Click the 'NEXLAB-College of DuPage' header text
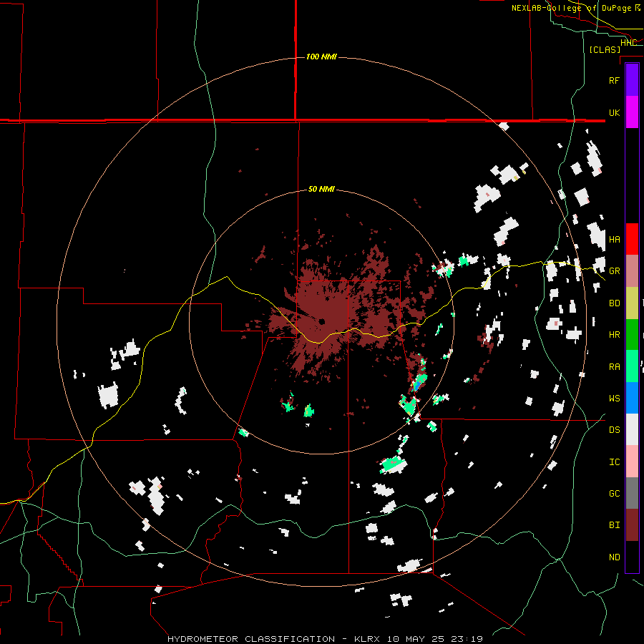Image resolution: width=644 pixels, height=644 pixels. coord(571,8)
